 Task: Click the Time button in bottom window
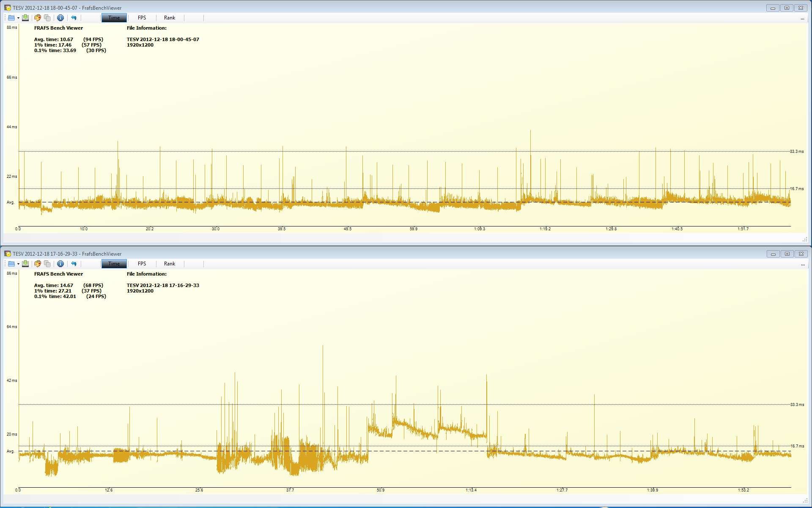114,264
